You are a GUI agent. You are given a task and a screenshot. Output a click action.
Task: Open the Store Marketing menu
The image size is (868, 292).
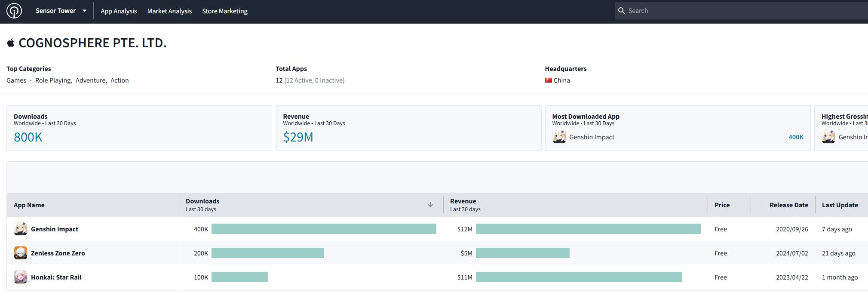(225, 11)
